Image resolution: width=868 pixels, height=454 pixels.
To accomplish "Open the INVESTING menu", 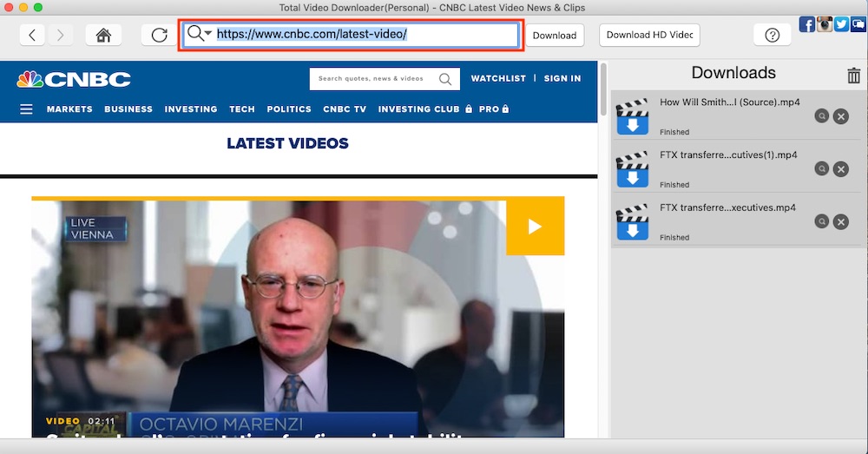I will click(191, 109).
